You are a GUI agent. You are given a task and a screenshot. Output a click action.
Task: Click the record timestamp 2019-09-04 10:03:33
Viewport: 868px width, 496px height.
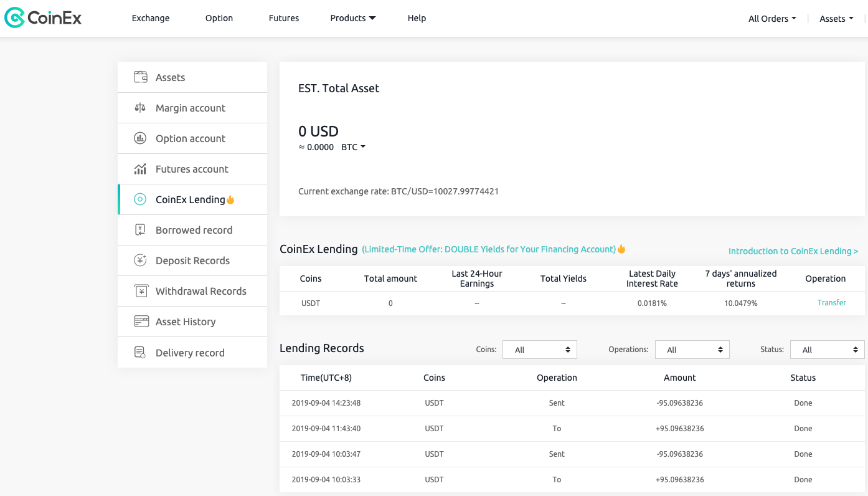(326, 480)
